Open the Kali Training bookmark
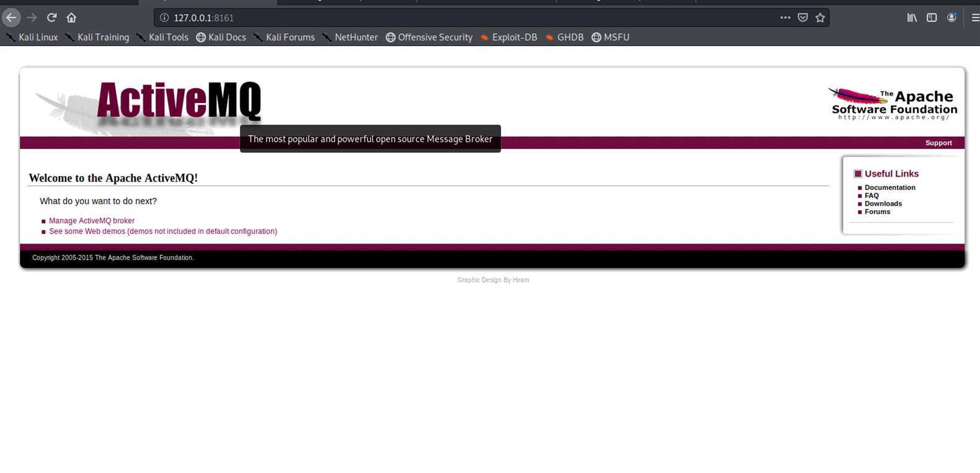 coord(97,37)
